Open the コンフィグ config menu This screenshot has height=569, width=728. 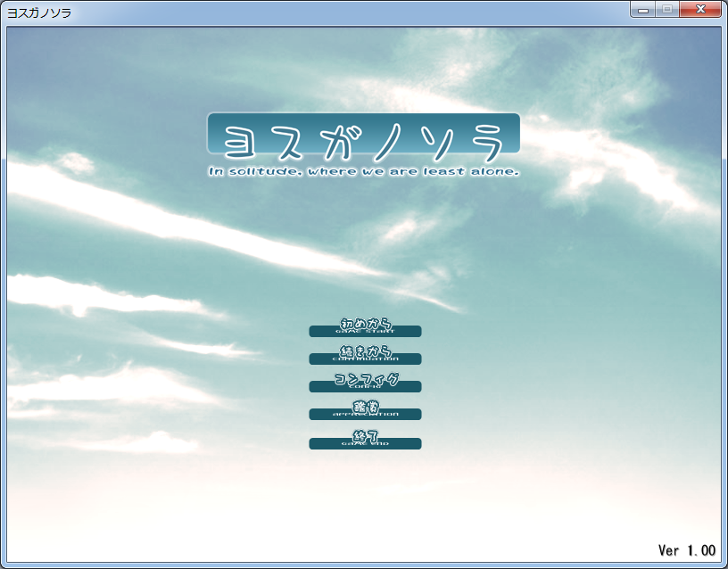point(365,383)
